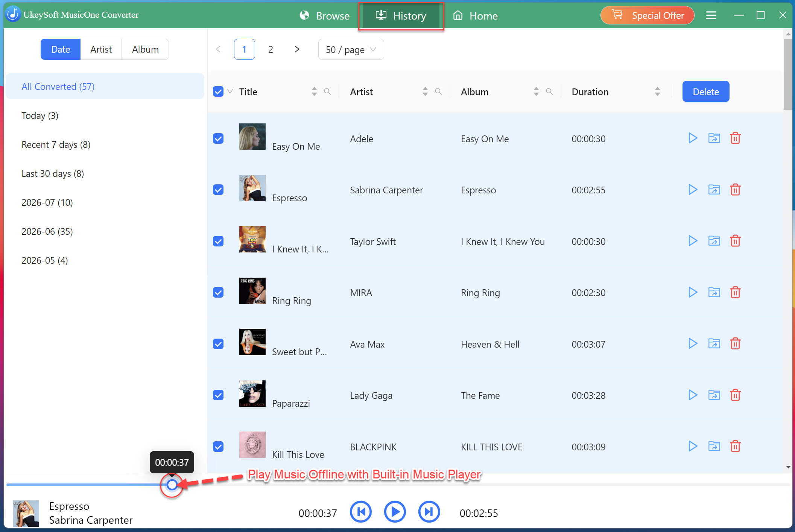Uncheck the Sweet but P... checkbox
This screenshot has height=532, width=795.
[x=218, y=344]
